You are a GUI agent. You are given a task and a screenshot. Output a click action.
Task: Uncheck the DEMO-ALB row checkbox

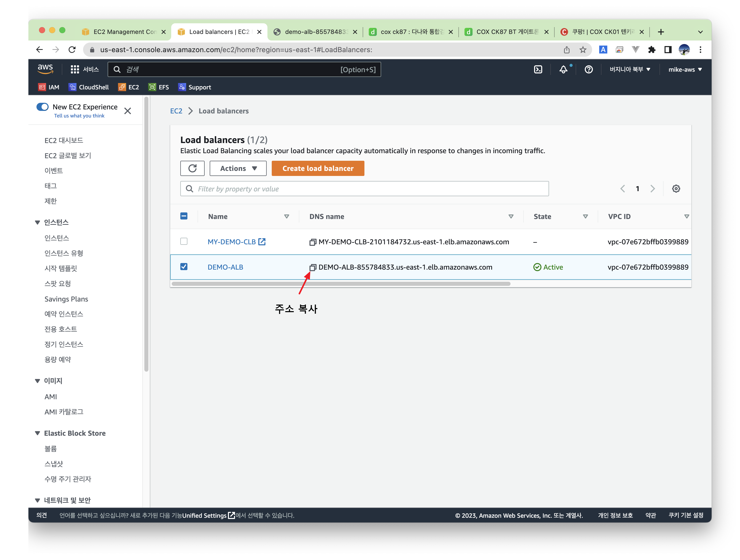click(184, 267)
